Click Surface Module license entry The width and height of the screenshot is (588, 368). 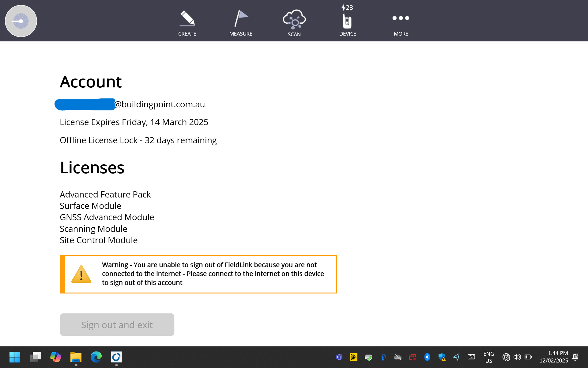point(90,206)
